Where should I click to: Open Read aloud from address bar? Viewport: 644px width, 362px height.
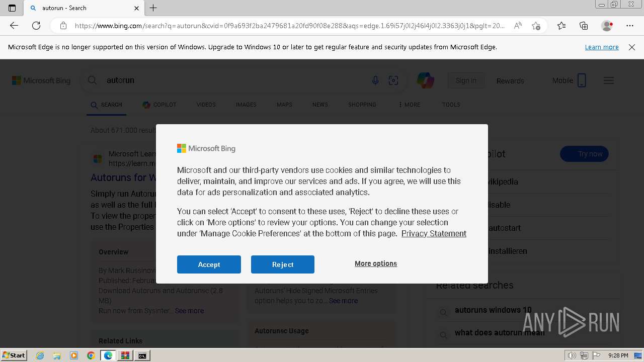518,26
